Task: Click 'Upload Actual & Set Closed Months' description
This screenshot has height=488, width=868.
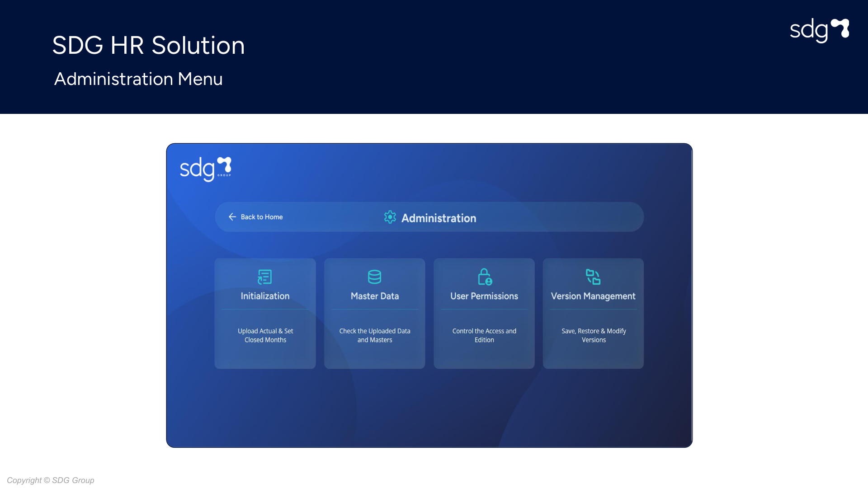Action: [265, 335]
